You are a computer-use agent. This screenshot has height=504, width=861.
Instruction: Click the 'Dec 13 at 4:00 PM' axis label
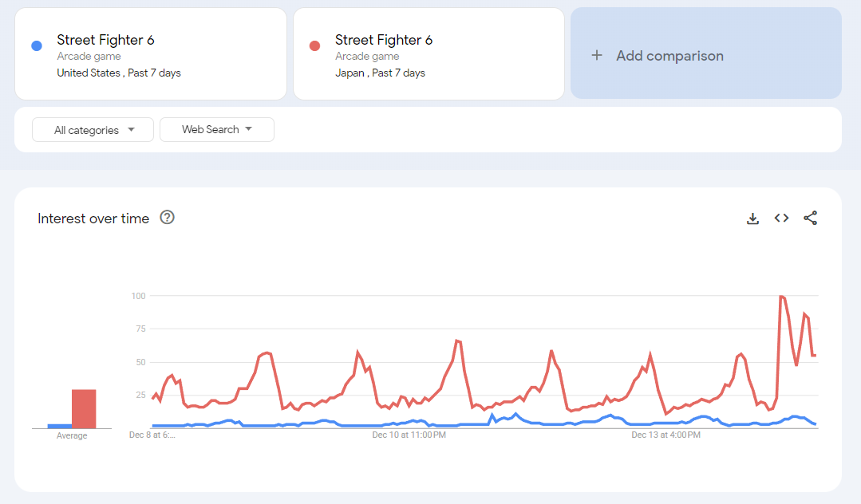[x=666, y=435]
